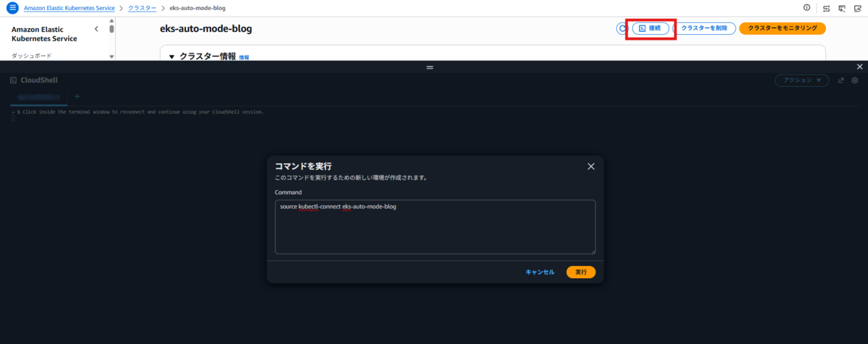Close the CloudShell panel with the X
Image resolution: width=868 pixels, height=344 pixels.
859,66
